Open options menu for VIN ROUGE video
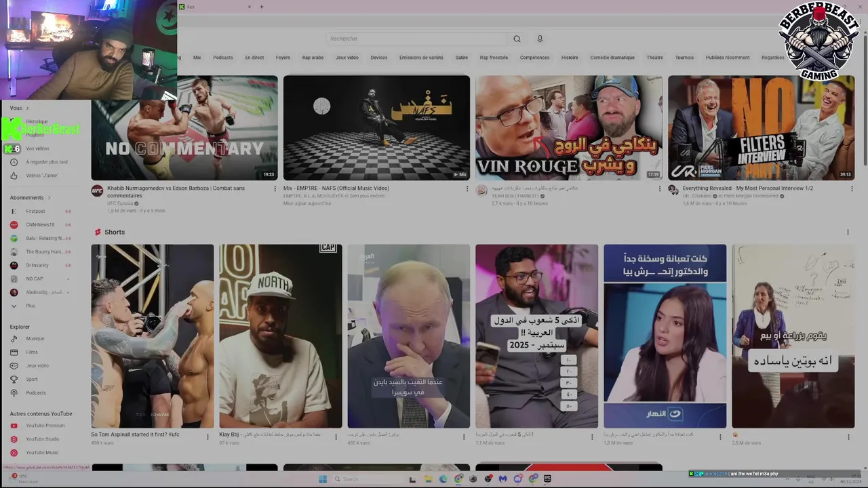The width and height of the screenshot is (868, 488). (x=659, y=189)
